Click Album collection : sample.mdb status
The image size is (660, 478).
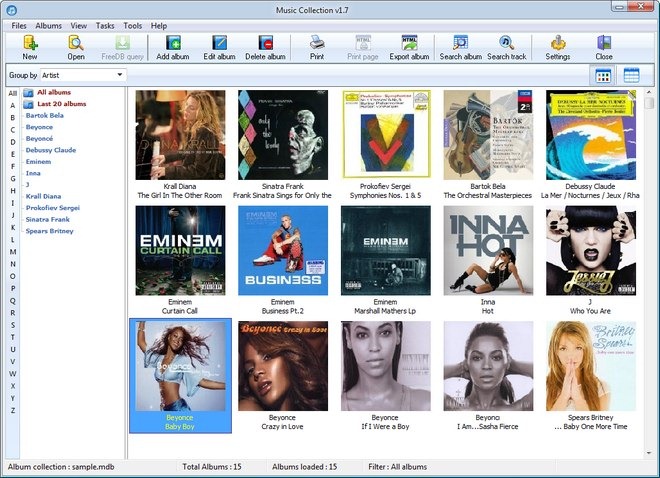pos(61,467)
